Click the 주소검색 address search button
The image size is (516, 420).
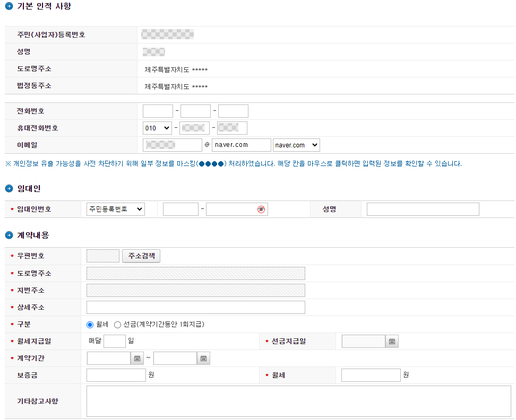[x=141, y=256]
